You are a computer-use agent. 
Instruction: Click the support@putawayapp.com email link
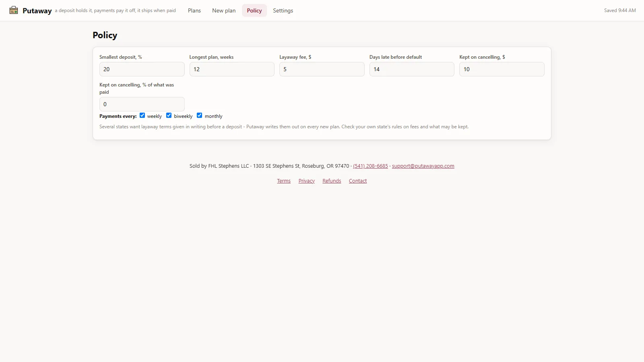coord(423,166)
